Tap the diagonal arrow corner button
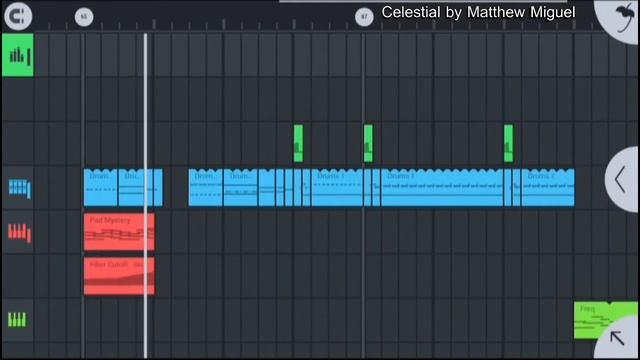The width and height of the screenshot is (640, 360). 617,338
